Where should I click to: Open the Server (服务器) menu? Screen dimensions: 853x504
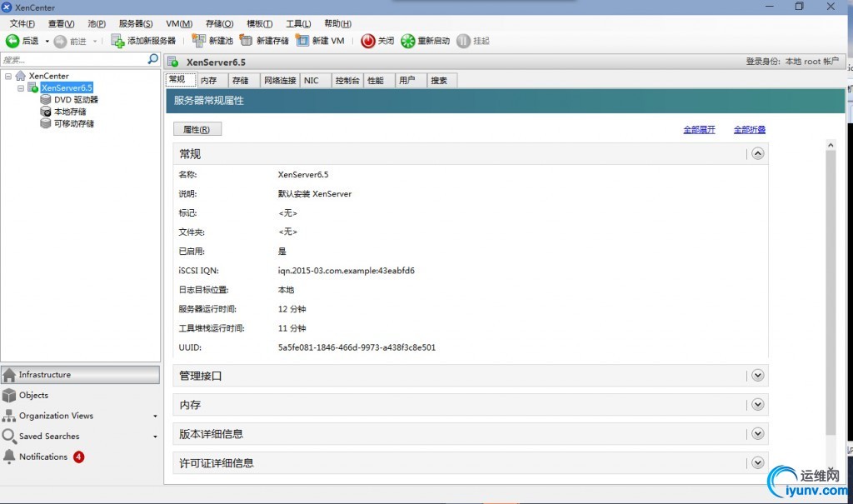point(136,23)
